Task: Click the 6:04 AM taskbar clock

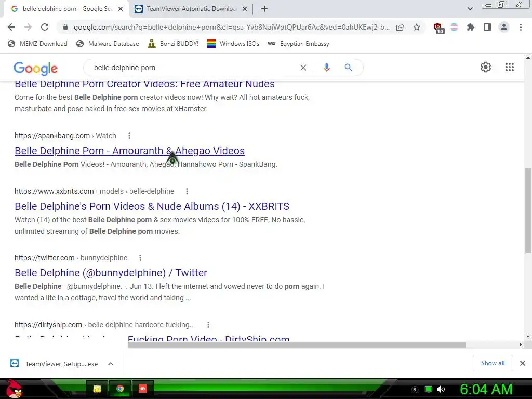Action: [486, 389]
